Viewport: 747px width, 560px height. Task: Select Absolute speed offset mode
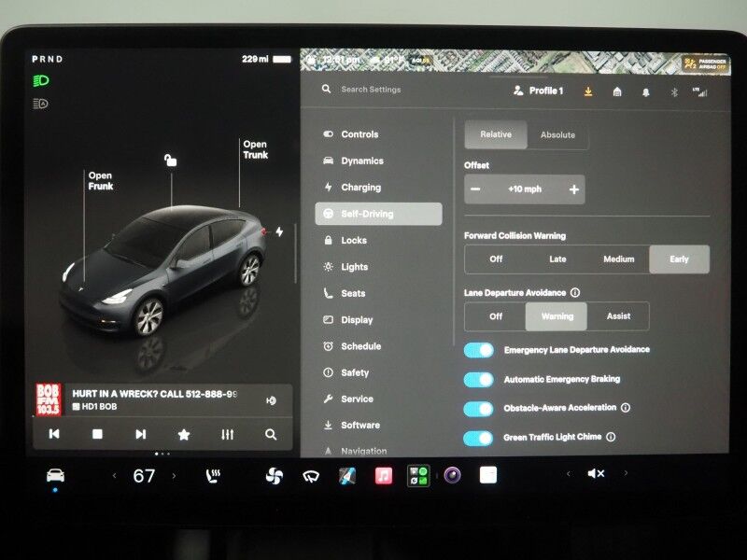[x=557, y=134]
